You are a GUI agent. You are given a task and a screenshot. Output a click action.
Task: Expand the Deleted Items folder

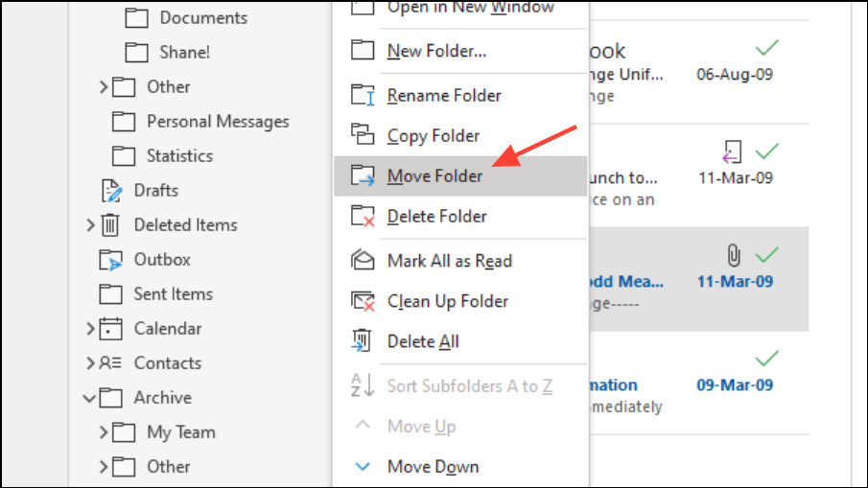[90, 225]
